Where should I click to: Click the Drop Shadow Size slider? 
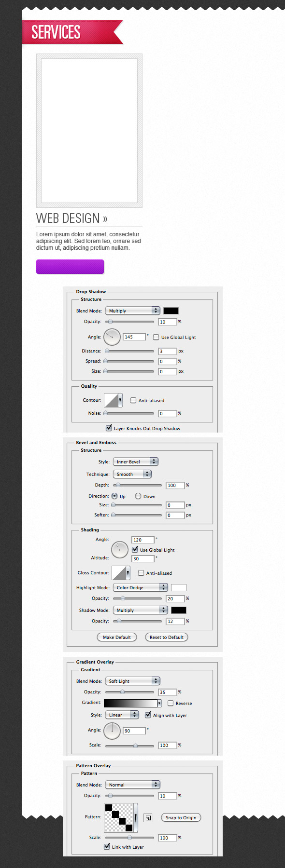pyautogui.click(x=129, y=371)
